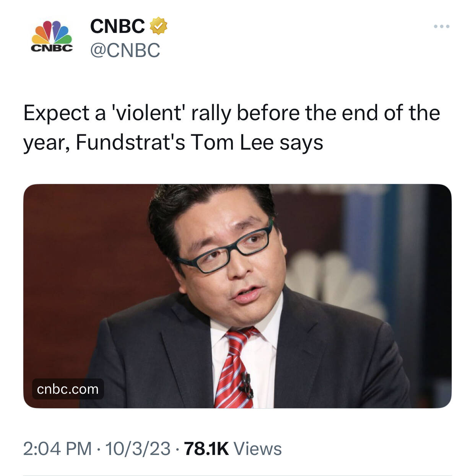Viewport: 475px width, 476px height.
Task: Open the cnbc.com domain label on card
Action: pyautogui.click(x=68, y=389)
